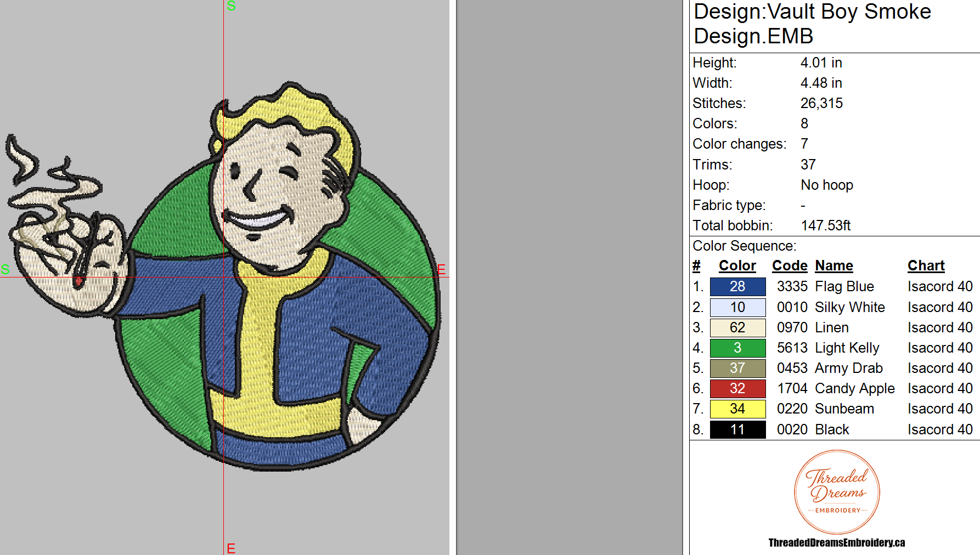Select the Stitches value 26,315
This screenshot has width=980, height=555.
(821, 103)
